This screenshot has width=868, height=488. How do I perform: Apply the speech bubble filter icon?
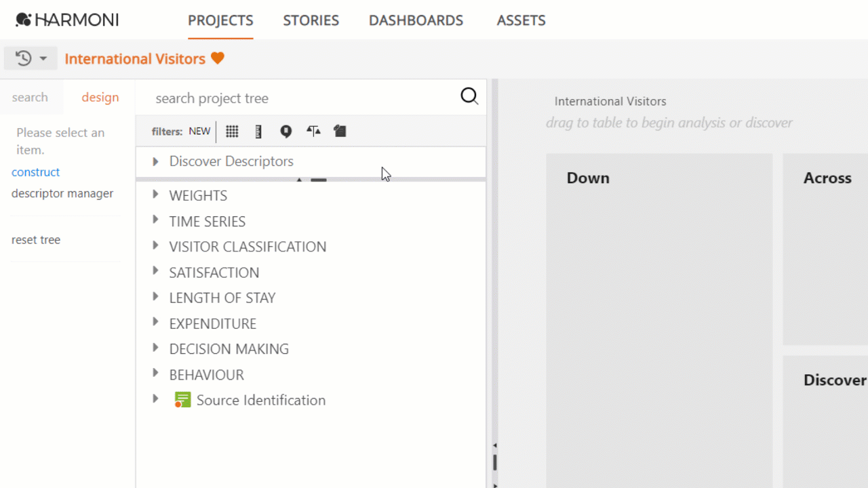(286, 131)
